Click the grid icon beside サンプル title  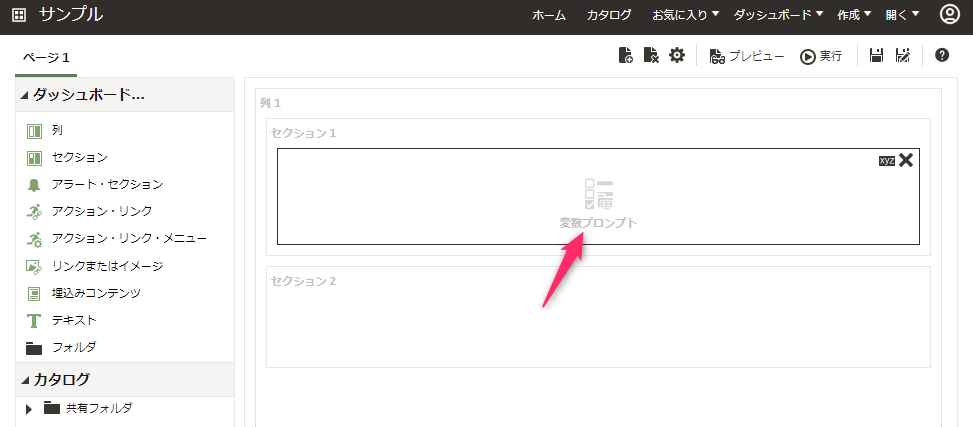(19, 15)
